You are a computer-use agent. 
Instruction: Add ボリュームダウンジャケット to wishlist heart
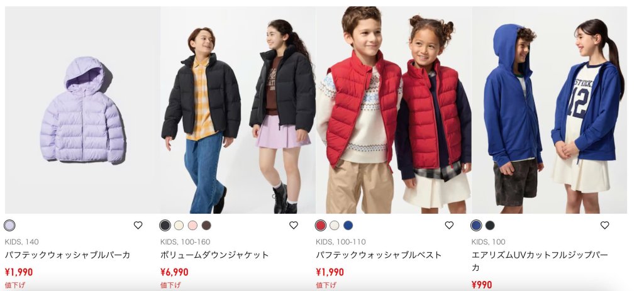[293, 225]
